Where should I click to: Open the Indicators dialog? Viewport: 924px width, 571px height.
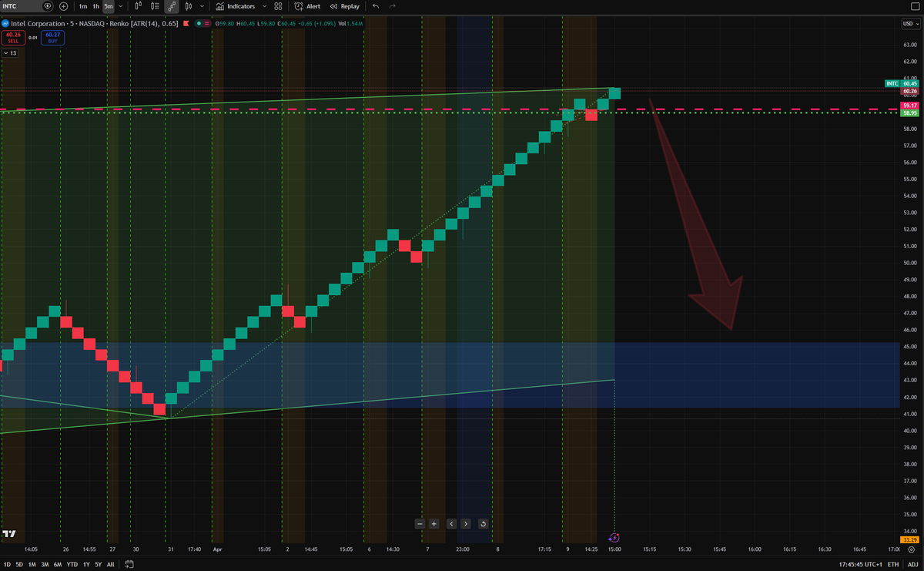pos(236,6)
